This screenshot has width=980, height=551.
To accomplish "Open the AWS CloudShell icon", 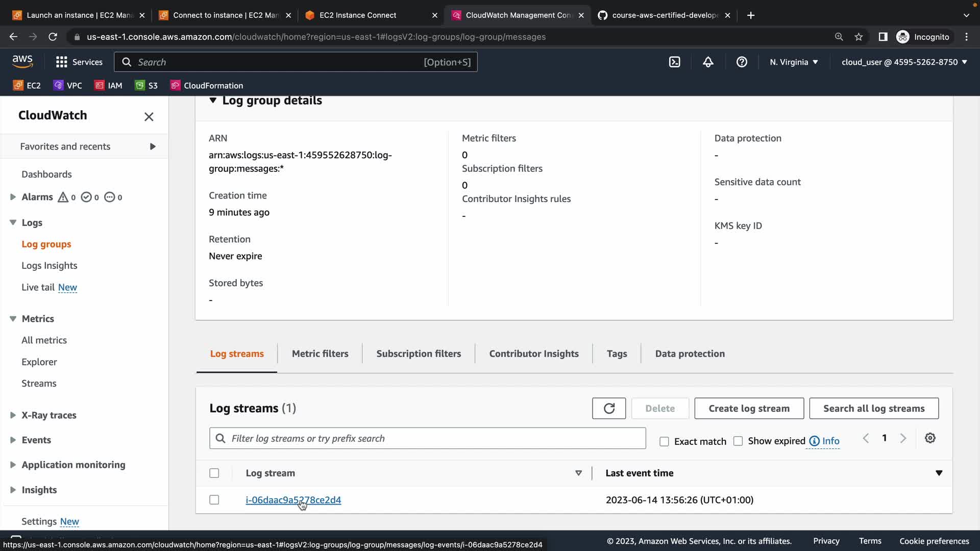I will pyautogui.click(x=674, y=62).
